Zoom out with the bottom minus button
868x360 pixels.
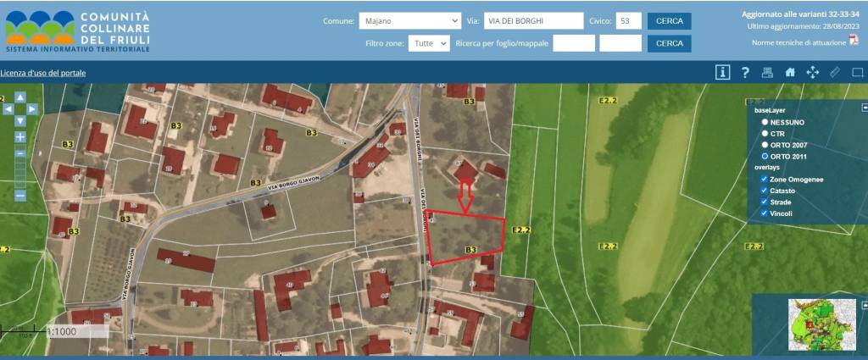pyautogui.click(x=20, y=195)
